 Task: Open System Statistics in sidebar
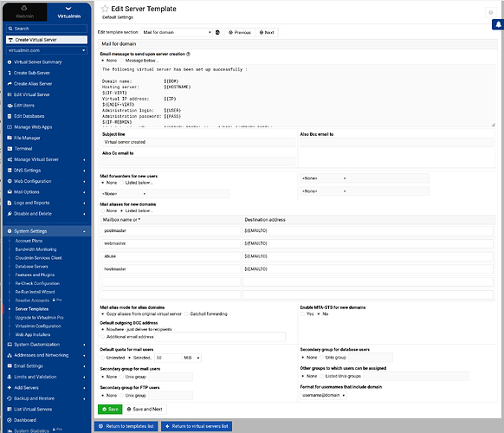click(31, 430)
